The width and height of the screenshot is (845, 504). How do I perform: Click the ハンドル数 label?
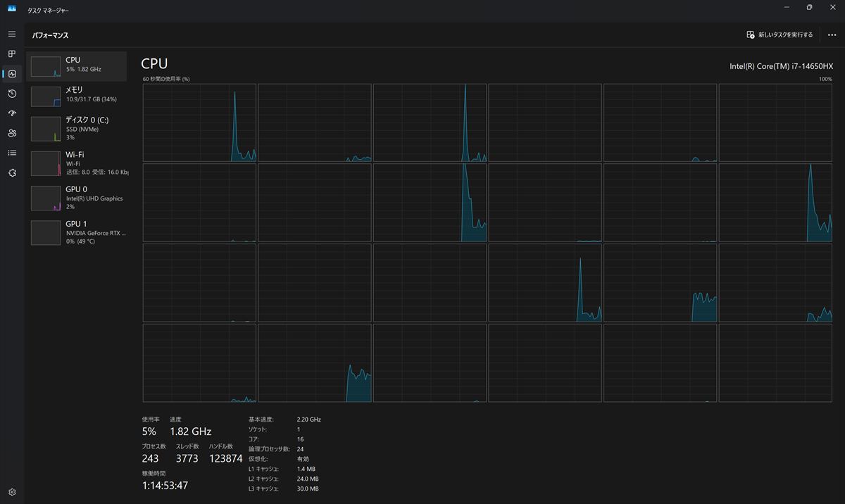tap(220, 446)
